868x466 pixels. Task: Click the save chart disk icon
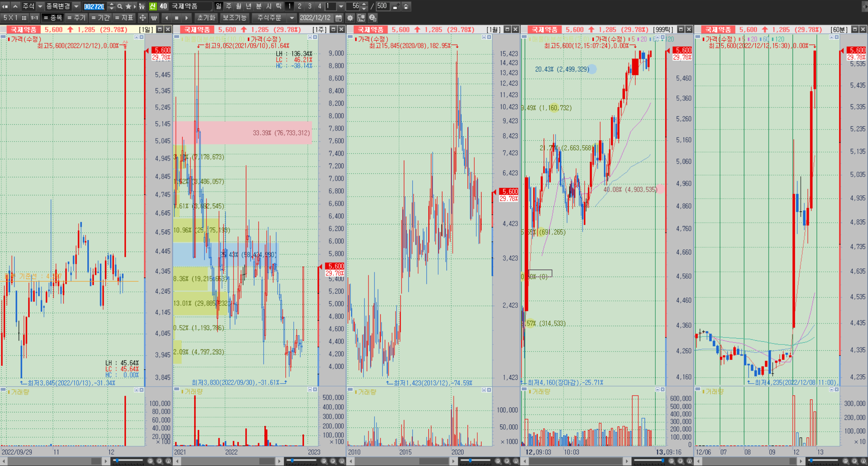tap(406, 6)
